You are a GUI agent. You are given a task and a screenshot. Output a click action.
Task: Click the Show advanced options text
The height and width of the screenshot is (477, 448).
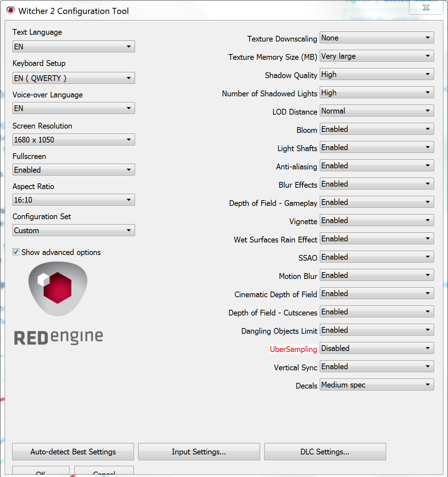coord(61,252)
